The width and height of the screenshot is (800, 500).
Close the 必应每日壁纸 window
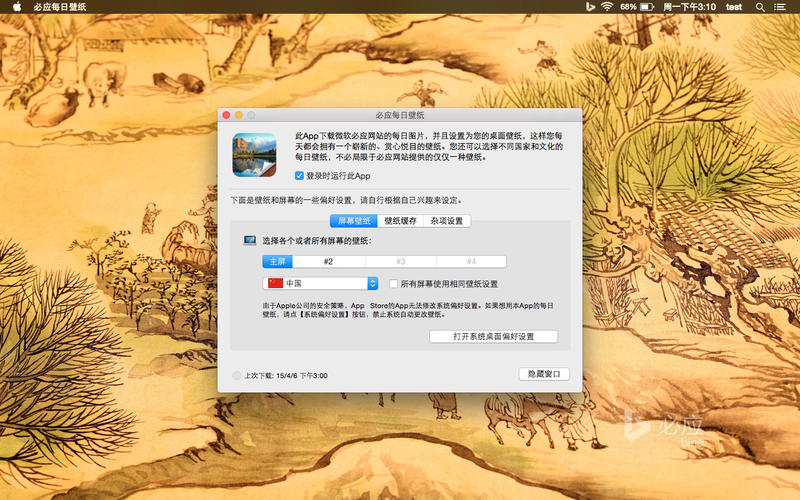click(x=227, y=115)
